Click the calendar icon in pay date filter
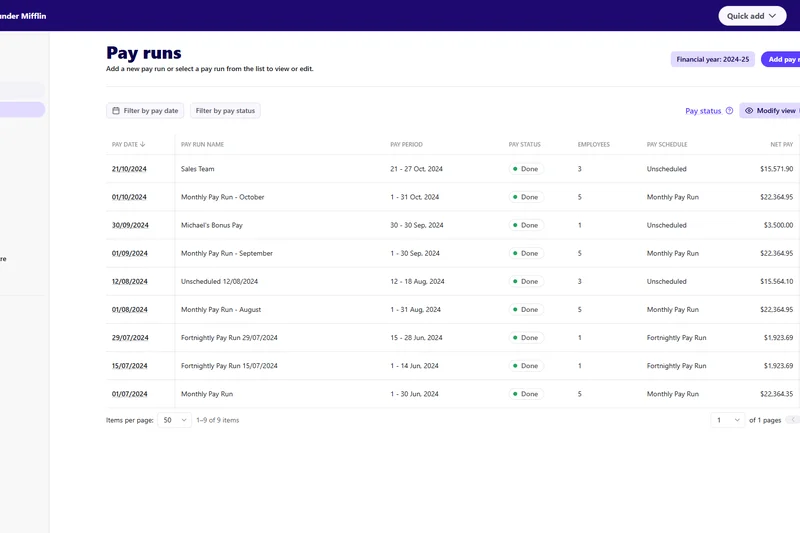The width and height of the screenshot is (800, 533). pyautogui.click(x=116, y=111)
